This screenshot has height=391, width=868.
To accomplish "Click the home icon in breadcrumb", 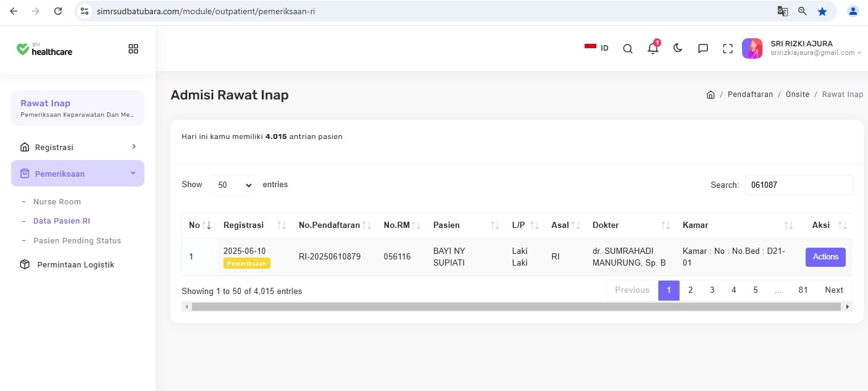I will [711, 95].
